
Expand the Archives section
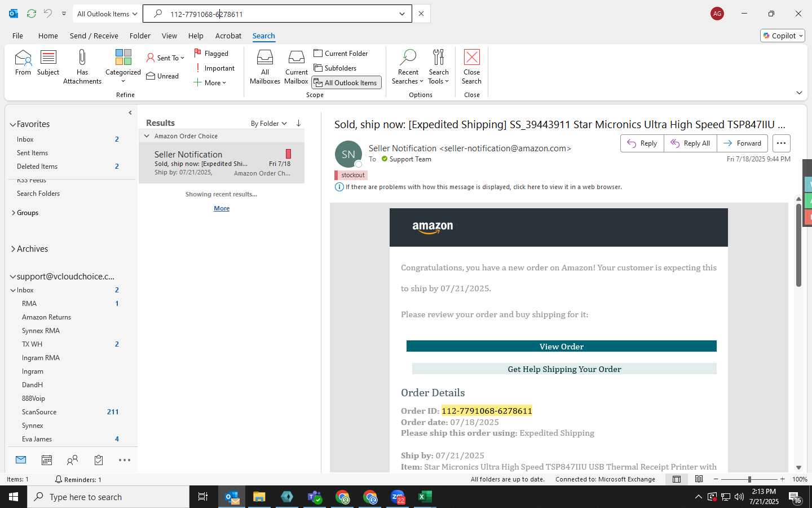tap(13, 249)
